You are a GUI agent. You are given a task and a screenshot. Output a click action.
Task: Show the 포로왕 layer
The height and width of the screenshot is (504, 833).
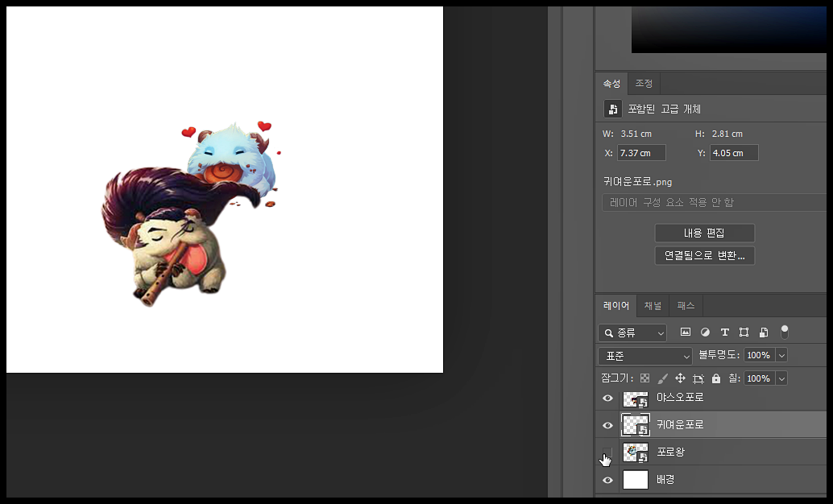tap(607, 452)
